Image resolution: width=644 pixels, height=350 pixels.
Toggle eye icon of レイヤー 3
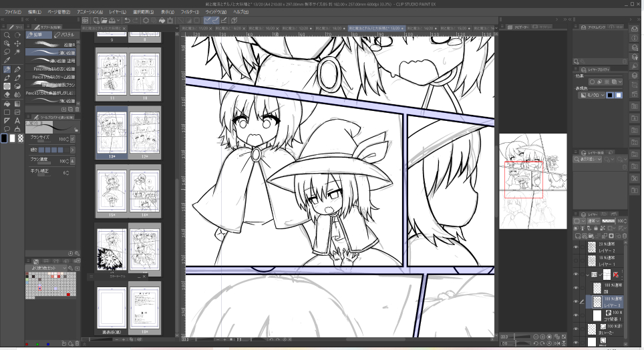click(x=576, y=301)
